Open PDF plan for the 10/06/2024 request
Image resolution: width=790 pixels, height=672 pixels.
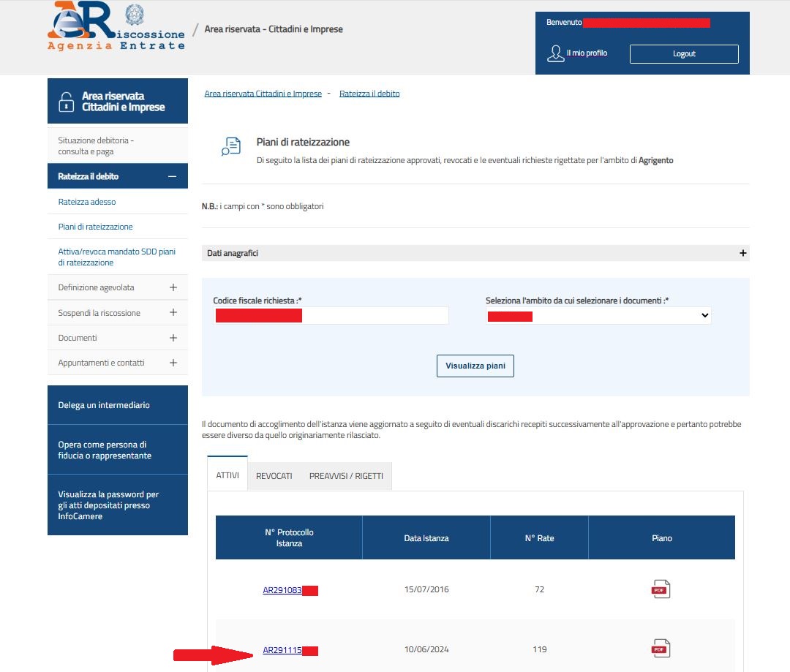(x=661, y=649)
